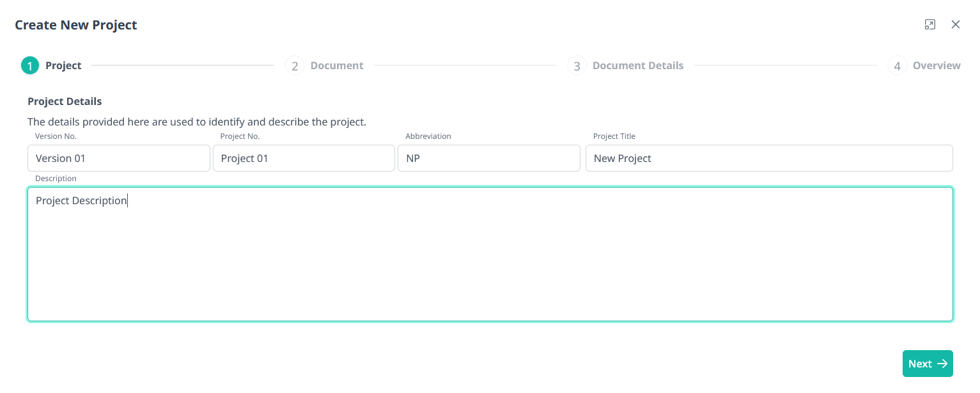Click the Project Title input field
Screen dimensions: 980x393
[769, 158]
